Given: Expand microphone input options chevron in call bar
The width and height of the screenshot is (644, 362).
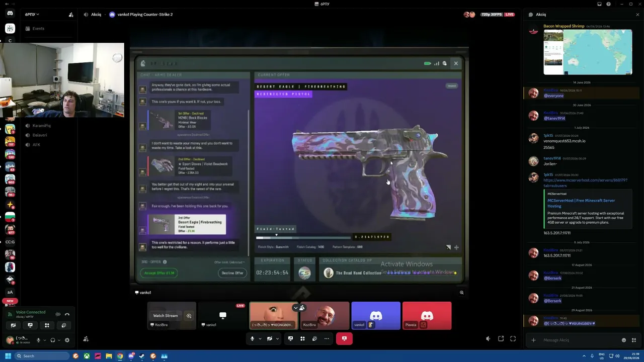Looking at the screenshot, I should pyautogui.click(x=260, y=339).
